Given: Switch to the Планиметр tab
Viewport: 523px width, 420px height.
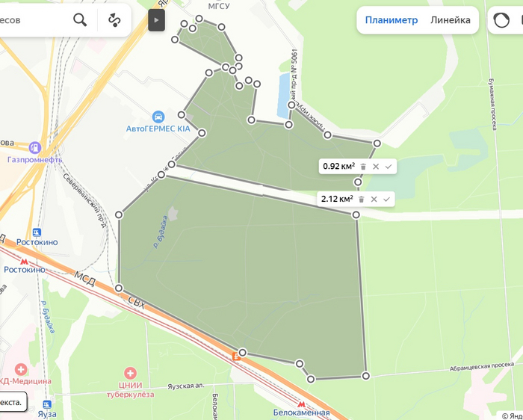Looking at the screenshot, I should pyautogui.click(x=392, y=20).
